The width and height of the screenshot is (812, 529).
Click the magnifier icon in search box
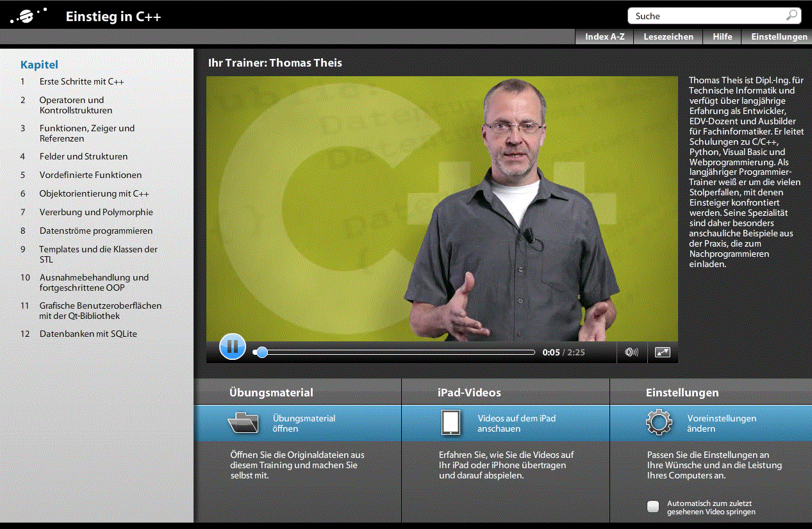(792, 15)
